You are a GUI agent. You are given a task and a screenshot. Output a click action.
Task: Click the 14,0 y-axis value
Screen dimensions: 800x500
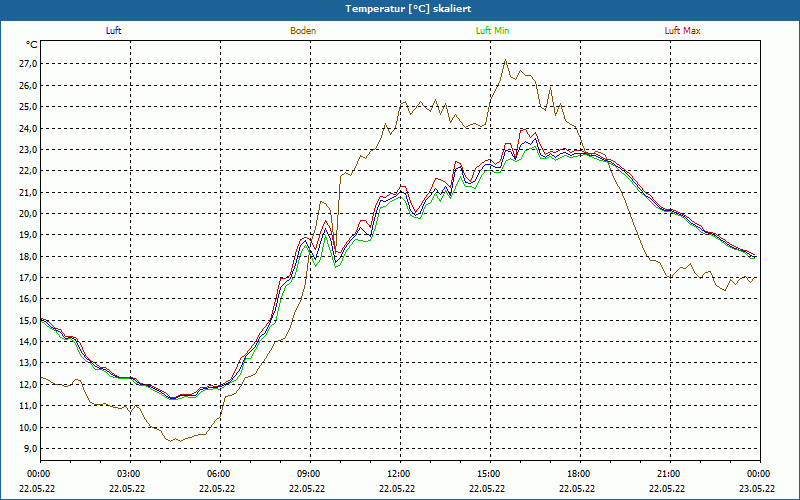coord(29,342)
